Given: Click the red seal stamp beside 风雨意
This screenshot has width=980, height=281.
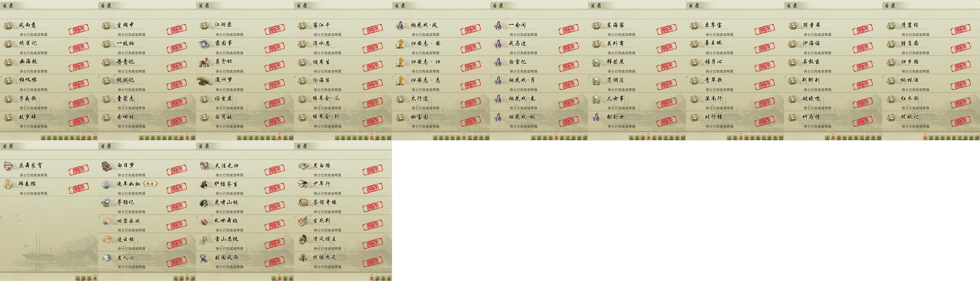Looking at the screenshot, I should pyautogui.click(x=79, y=29).
